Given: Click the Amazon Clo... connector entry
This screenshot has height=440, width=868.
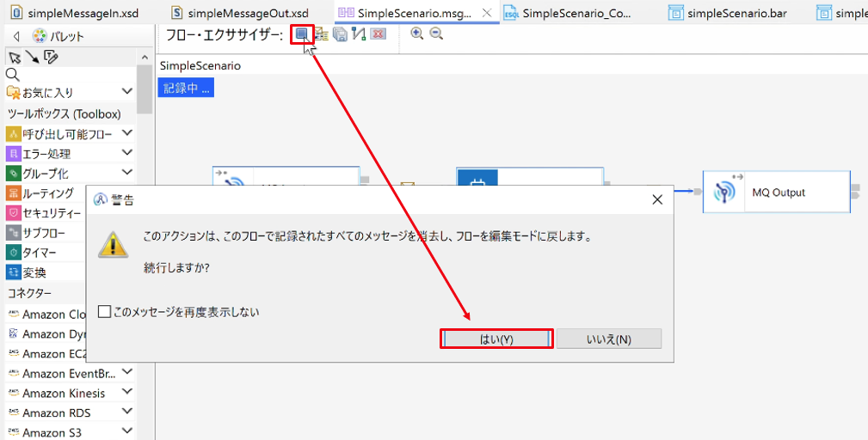Looking at the screenshot, I should [47, 314].
